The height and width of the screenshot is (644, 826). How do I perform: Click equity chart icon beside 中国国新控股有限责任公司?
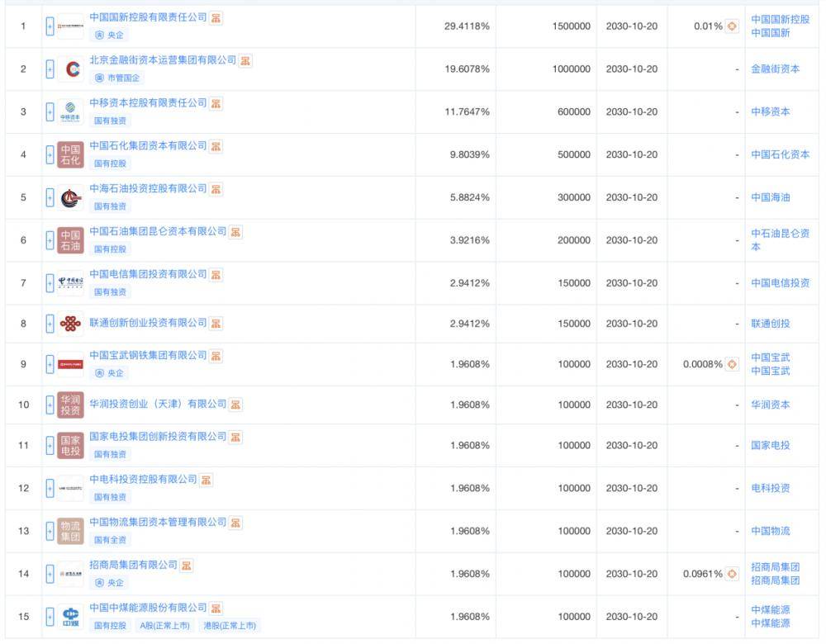pos(216,17)
